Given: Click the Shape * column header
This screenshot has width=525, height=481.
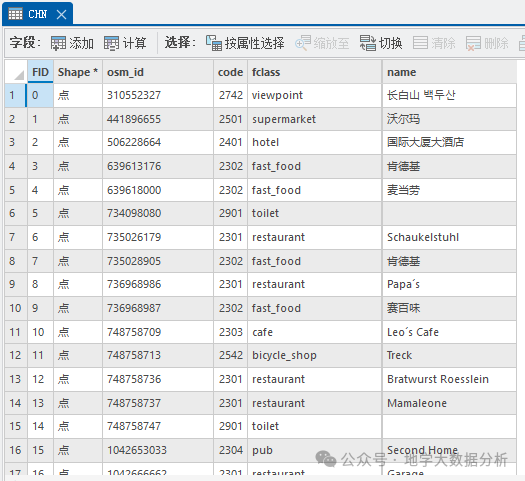Looking at the screenshot, I should pos(78,72).
